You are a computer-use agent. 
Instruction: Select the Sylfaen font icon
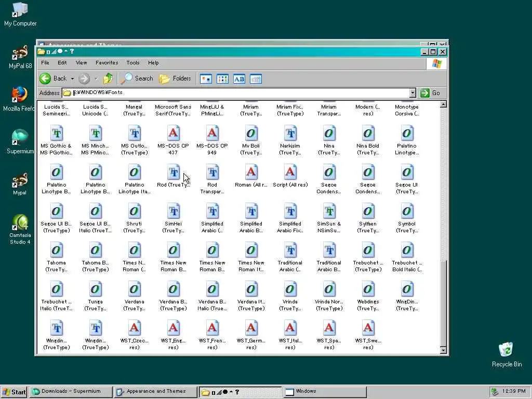pyautogui.click(x=368, y=211)
